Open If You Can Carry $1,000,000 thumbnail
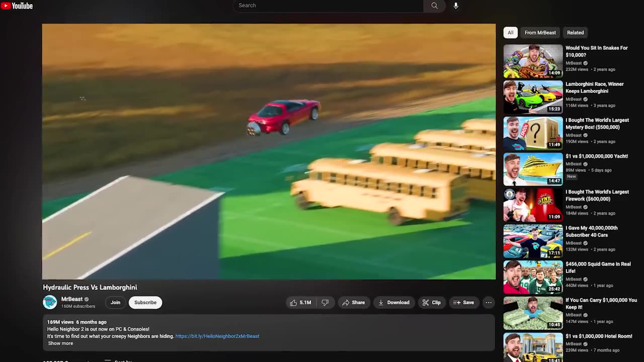 (533, 313)
